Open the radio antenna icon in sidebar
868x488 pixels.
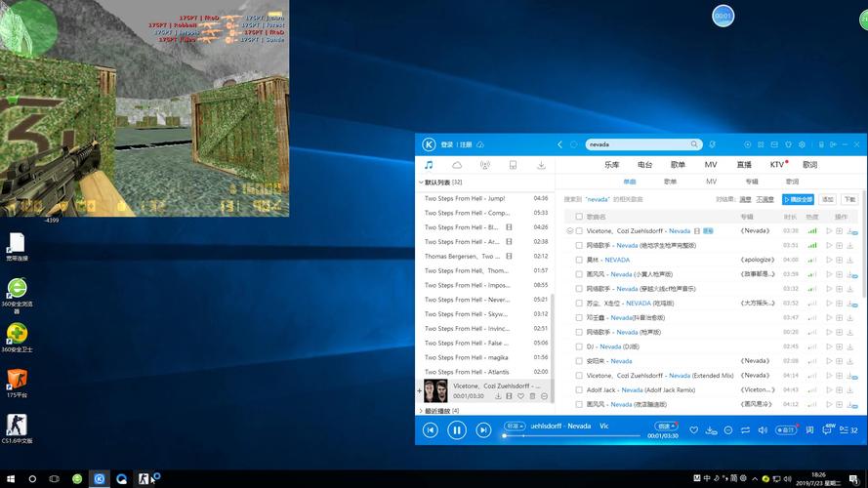[485, 165]
